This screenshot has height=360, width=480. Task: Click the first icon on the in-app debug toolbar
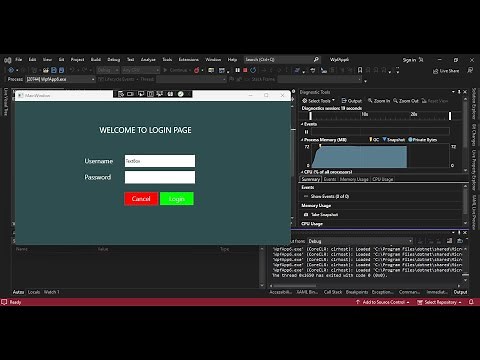click(121, 94)
